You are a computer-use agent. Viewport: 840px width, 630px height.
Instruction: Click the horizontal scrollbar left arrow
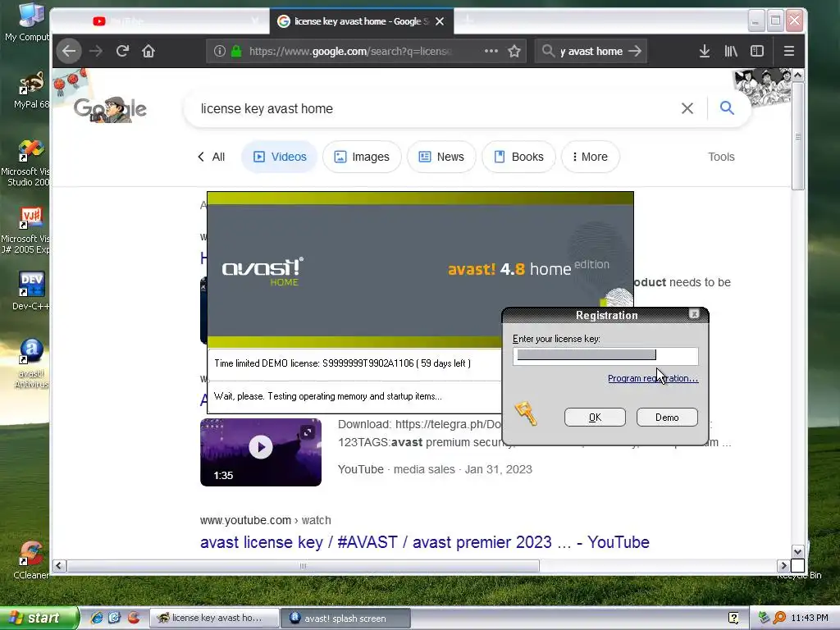click(x=59, y=566)
